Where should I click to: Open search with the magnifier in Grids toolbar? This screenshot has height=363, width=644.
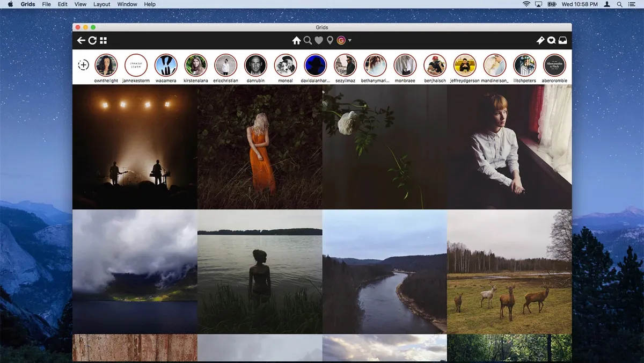(308, 40)
